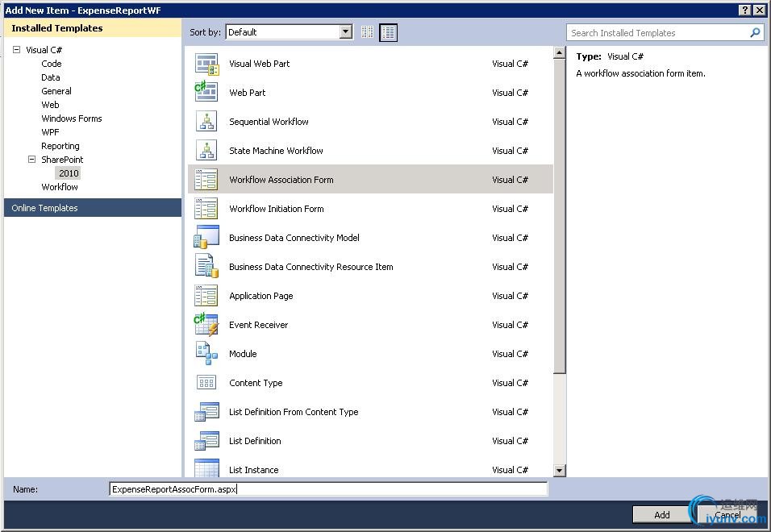This screenshot has height=532, width=771.
Task: Select the Application Page name text
Action: 261,296
